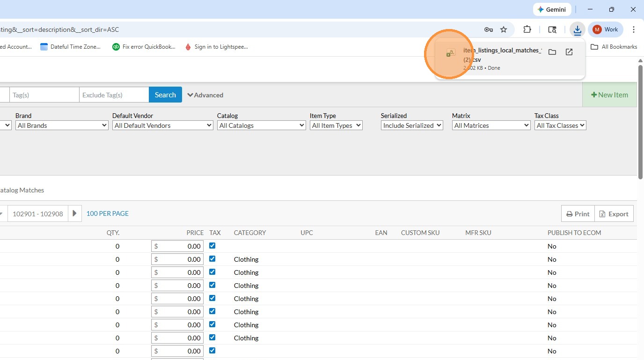
Task: Click the New Item button
Action: coord(609,95)
